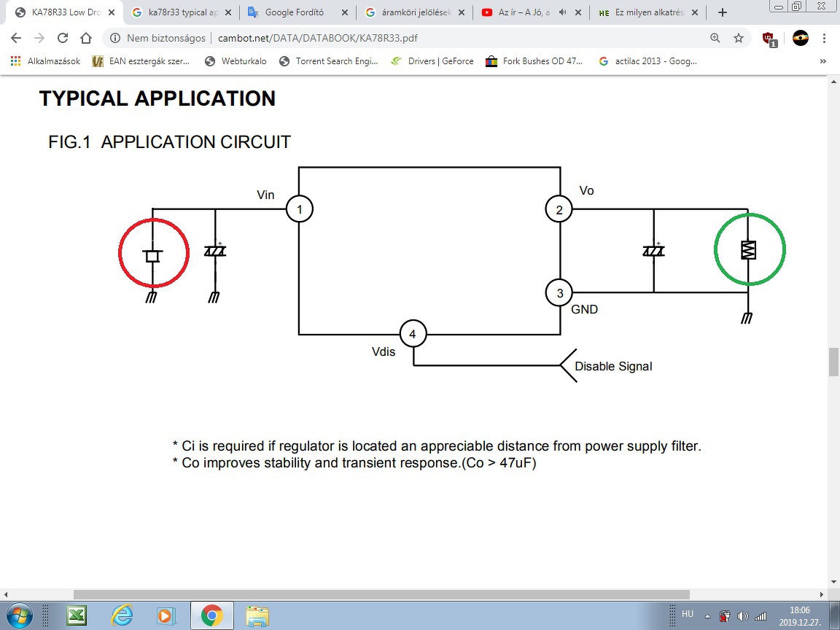Open 'Fork Bushes OD 47...' bookmark
The height and width of the screenshot is (630, 840).
pyautogui.click(x=534, y=61)
